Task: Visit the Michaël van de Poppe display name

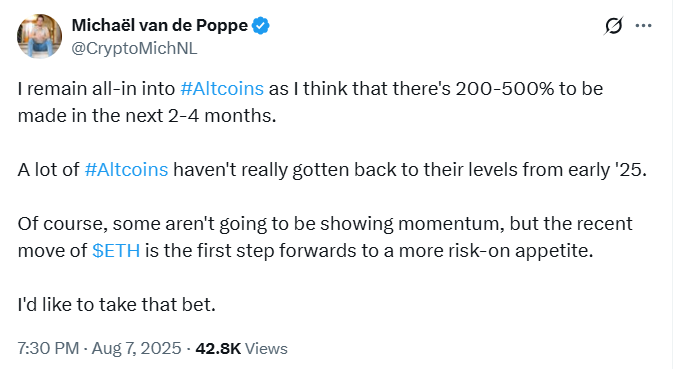Action: (x=160, y=25)
